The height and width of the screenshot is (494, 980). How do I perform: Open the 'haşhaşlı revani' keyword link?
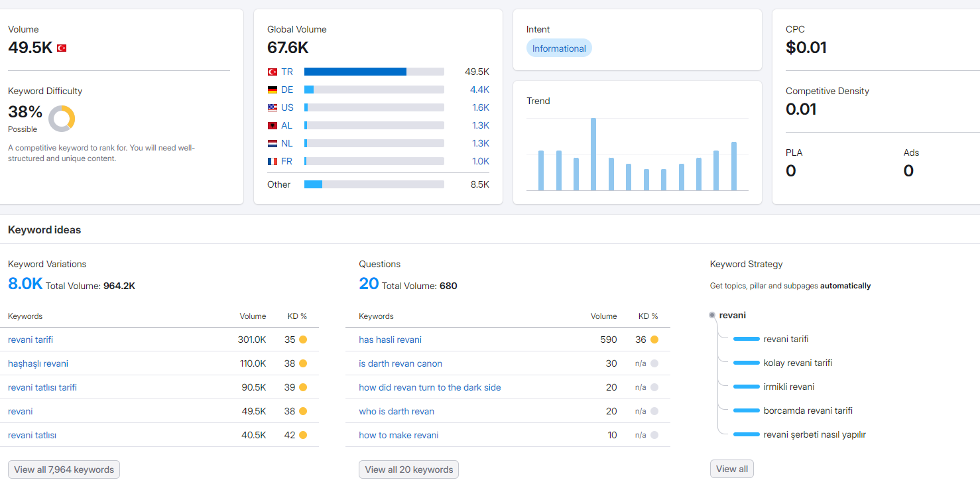point(38,363)
